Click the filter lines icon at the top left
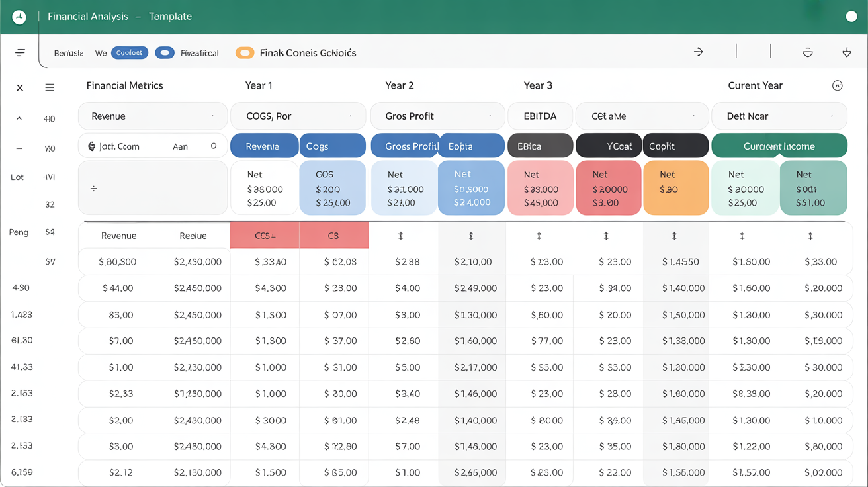868x487 pixels. pos(19,52)
